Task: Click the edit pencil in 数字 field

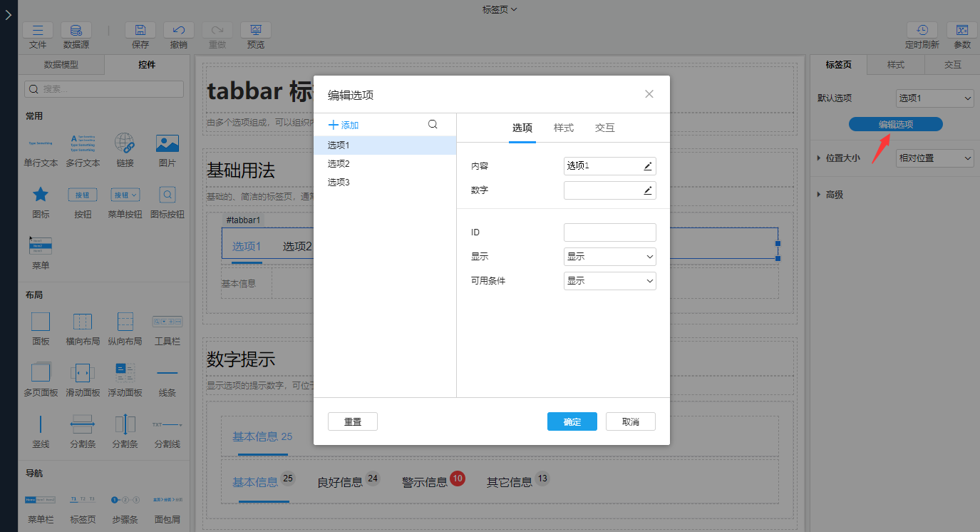Action: click(648, 190)
